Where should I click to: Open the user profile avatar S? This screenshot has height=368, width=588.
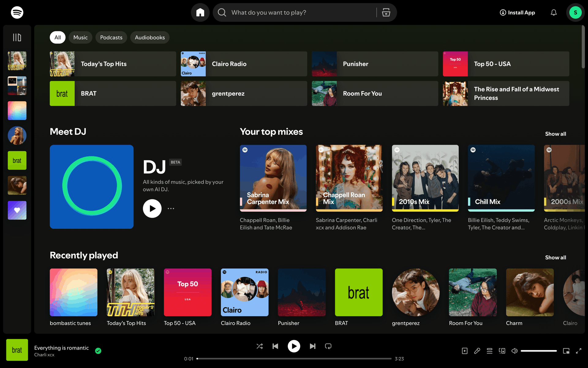tap(575, 13)
